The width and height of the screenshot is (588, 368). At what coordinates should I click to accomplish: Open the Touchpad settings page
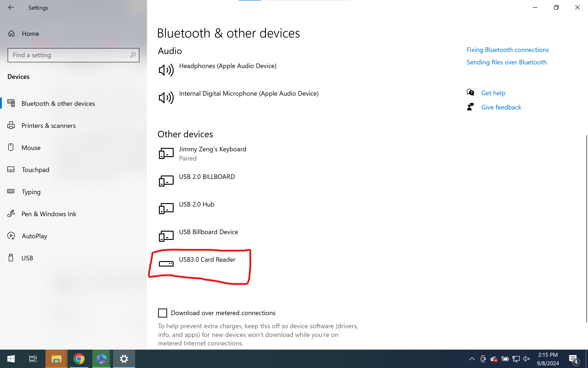tap(73, 170)
